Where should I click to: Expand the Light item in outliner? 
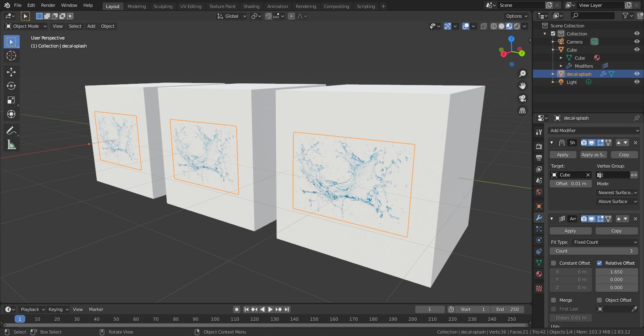(x=553, y=82)
